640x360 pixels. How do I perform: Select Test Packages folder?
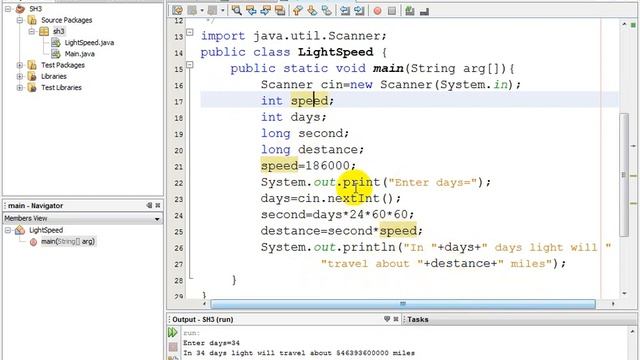coord(63,65)
